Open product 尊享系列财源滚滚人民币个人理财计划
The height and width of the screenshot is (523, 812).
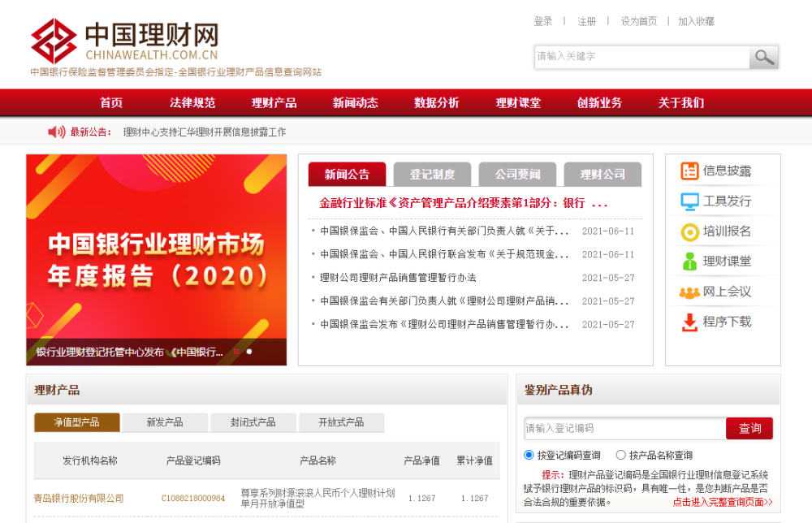(x=317, y=498)
